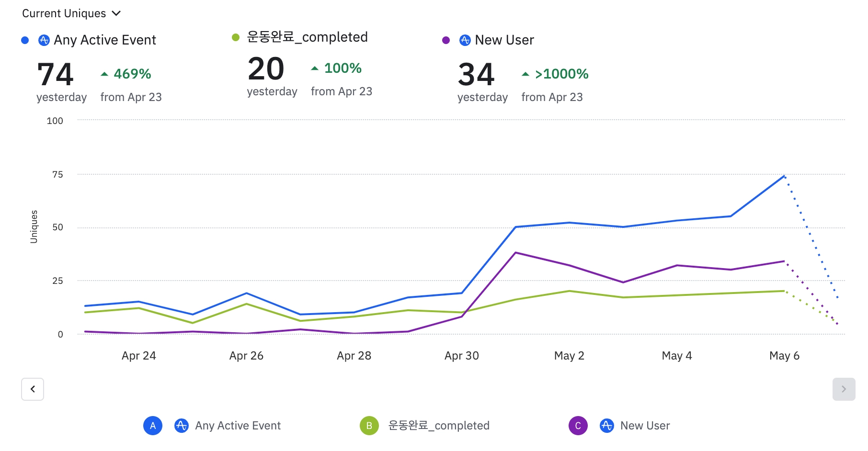Click the Apr 26 x-axis label

click(x=246, y=356)
